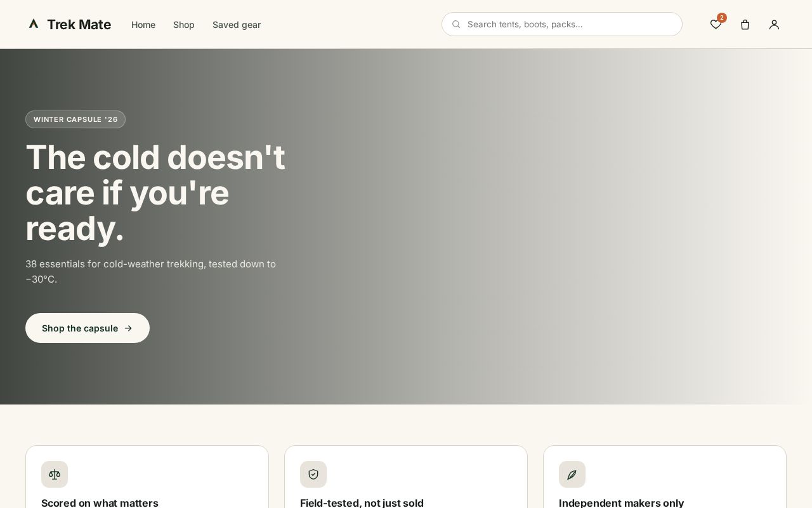Click the hero headline The cold doesn't care
Viewport: 812px width, 508px height.
click(155, 192)
